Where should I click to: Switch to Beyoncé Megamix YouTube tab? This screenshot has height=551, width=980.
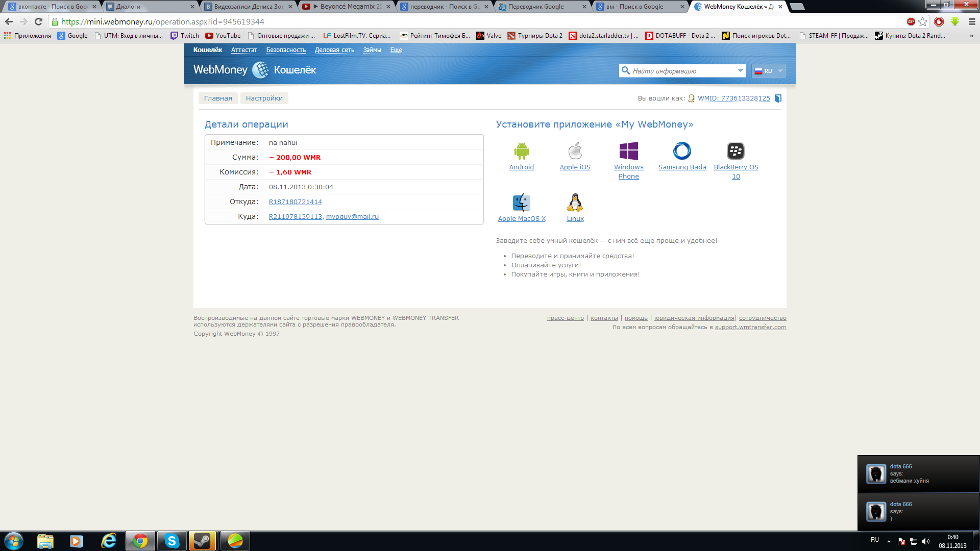coord(347,7)
